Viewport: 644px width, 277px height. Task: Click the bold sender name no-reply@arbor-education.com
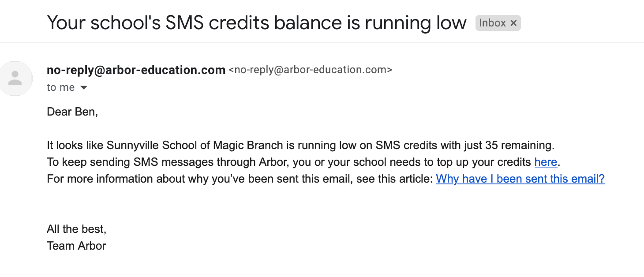136,70
